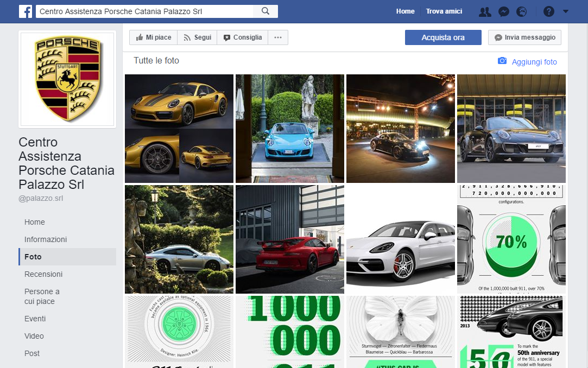Click the page title Centro Assistenza Porsche
The width and height of the screenshot is (588, 368).
tap(66, 163)
